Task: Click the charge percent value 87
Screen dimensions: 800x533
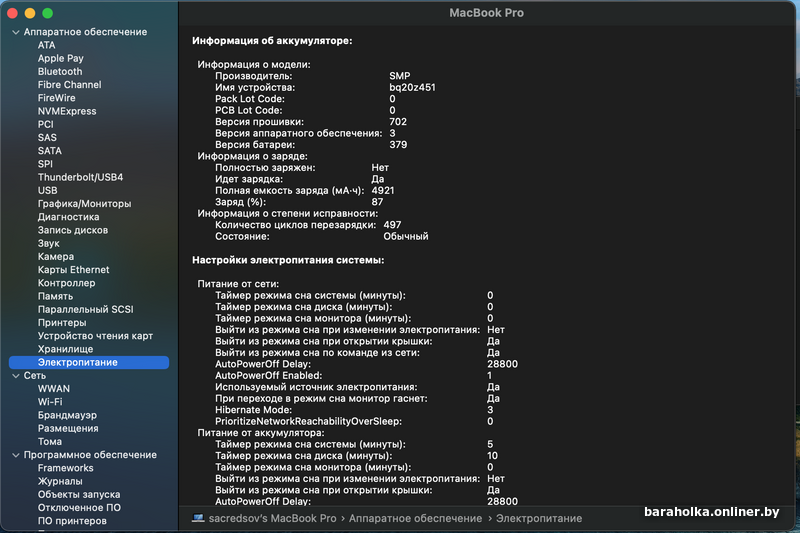Action: pyautogui.click(x=377, y=202)
